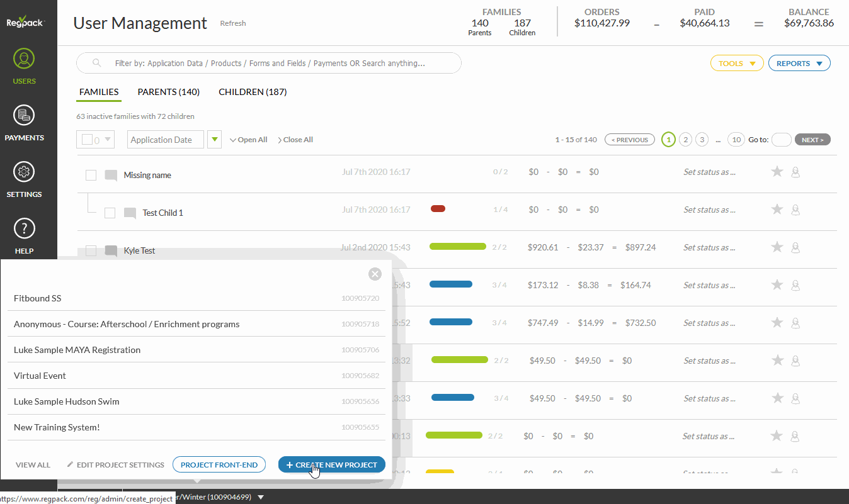
Task: Toggle the select-all checkbox above list
Action: tap(88, 140)
